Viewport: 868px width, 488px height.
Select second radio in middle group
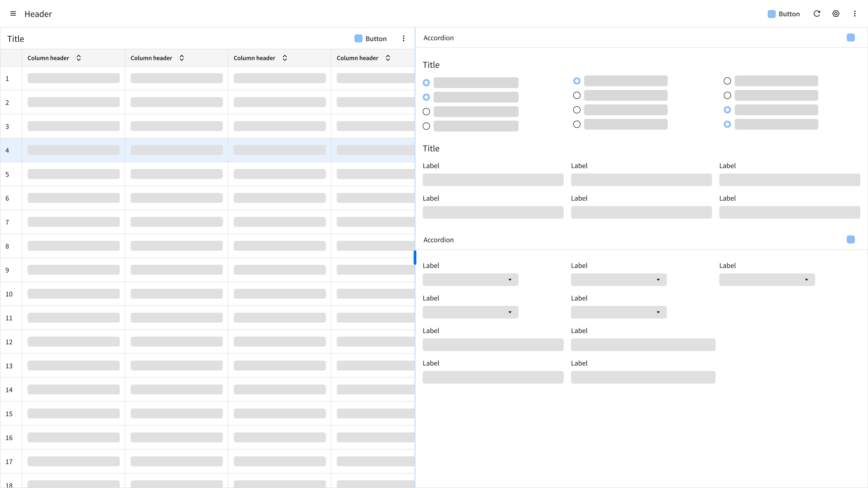pos(577,96)
